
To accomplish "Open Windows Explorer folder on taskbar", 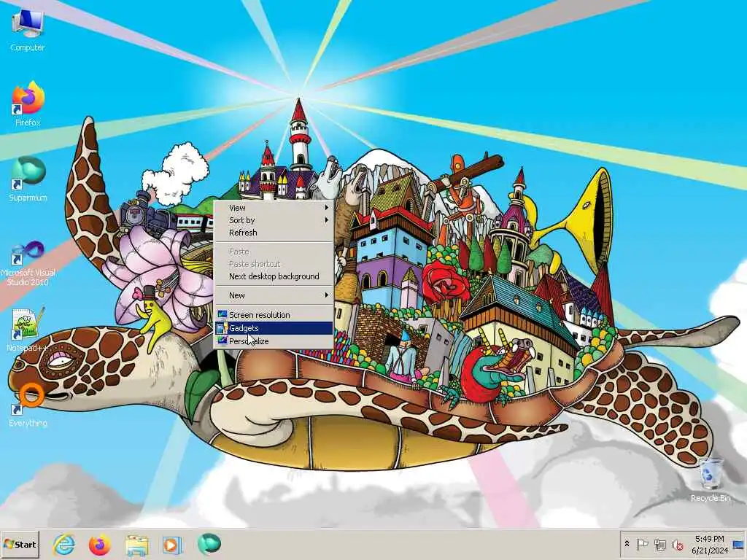I will pyautogui.click(x=136, y=545).
